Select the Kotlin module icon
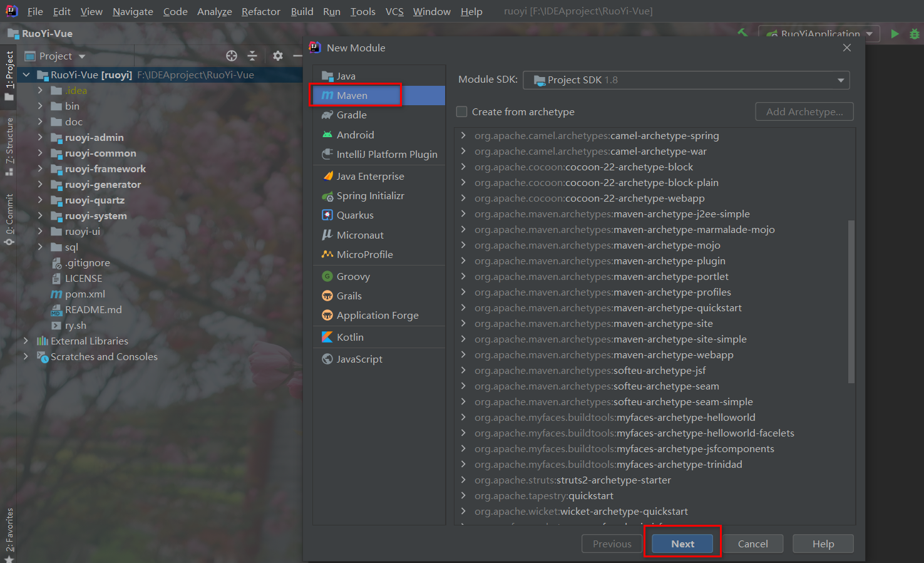The height and width of the screenshot is (563, 924). (x=327, y=337)
